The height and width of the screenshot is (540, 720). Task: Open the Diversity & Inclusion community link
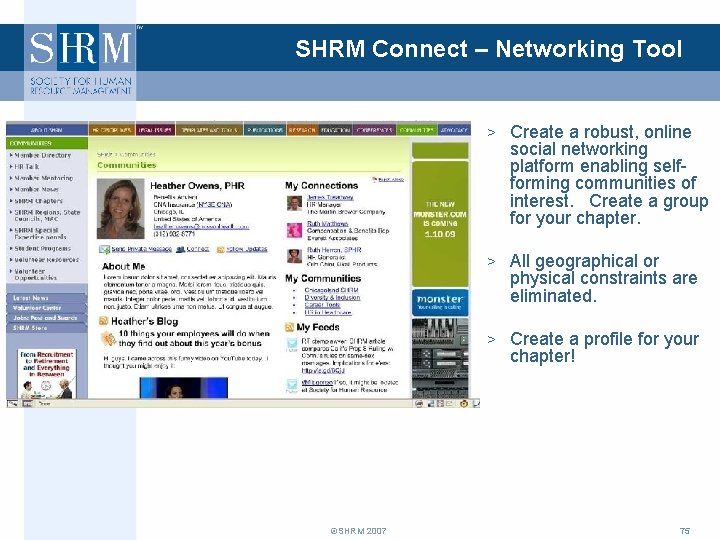(332, 298)
